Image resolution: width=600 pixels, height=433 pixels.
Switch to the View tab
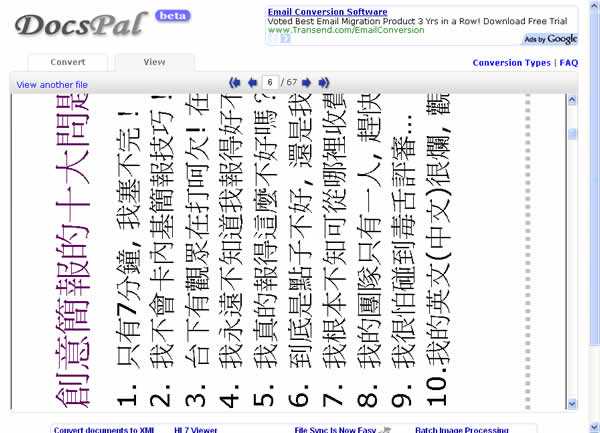pyautogui.click(x=155, y=62)
